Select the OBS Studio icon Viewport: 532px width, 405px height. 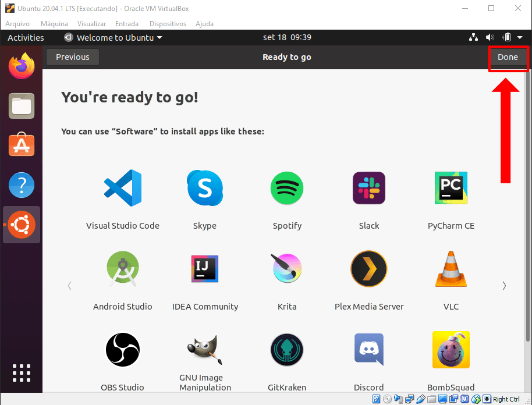pyautogui.click(x=122, y=349)
